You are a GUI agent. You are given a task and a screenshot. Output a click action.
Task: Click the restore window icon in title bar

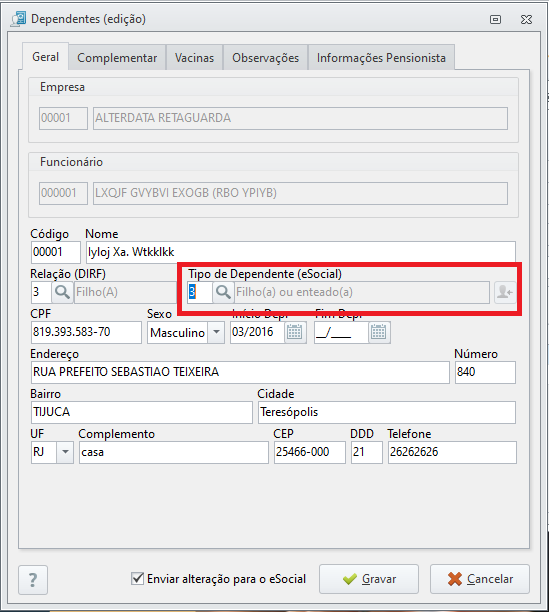pos(496,19)
